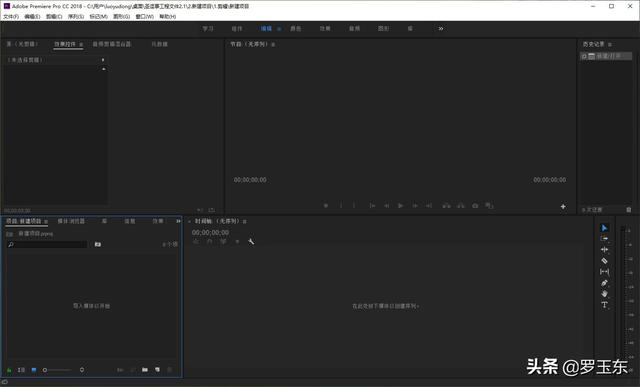The image size is (640, 387).
Task: Click New Bin folder icon in Project panel
Action: 145,369
